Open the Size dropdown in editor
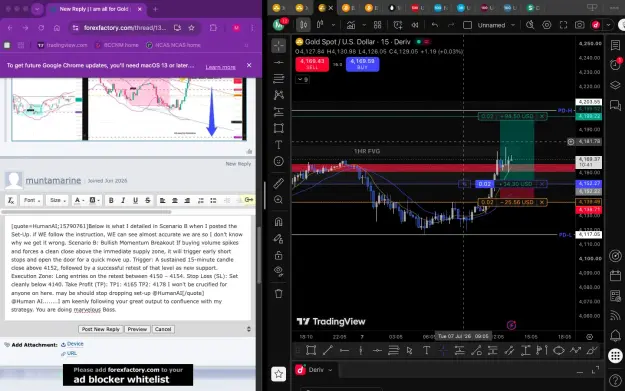The image size is (625, 391). coord(58,200)
